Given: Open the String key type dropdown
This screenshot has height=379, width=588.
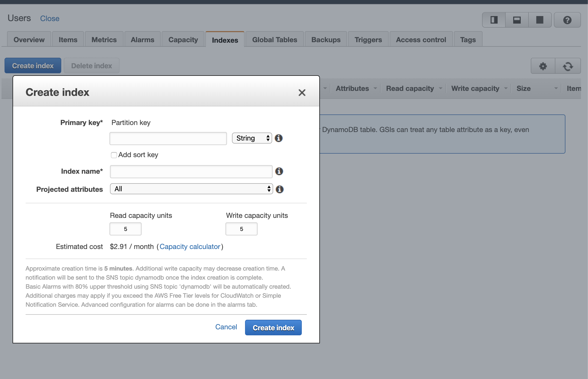Looking at the screenshot, I should click(x=252, y=138).
